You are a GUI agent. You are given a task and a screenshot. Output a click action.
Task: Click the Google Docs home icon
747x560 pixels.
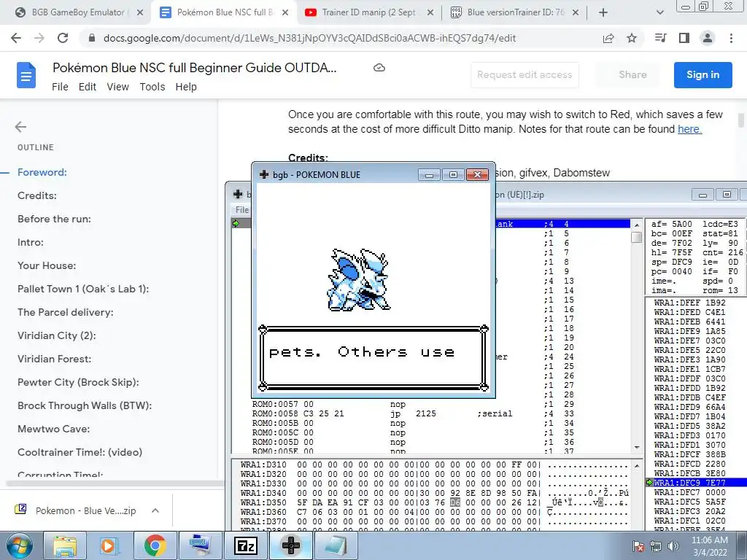coord(26,75)
